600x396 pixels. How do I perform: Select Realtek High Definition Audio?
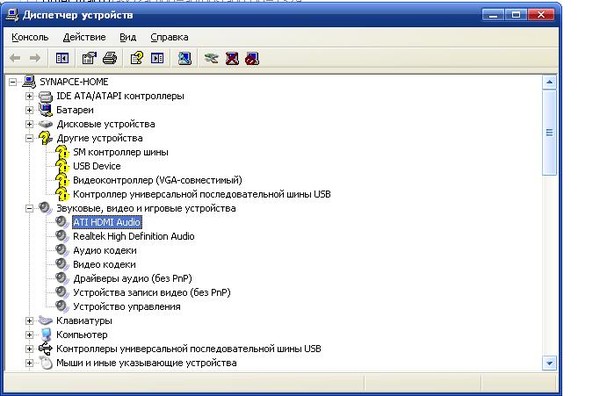pyautogui.click(x=134, y=236)
